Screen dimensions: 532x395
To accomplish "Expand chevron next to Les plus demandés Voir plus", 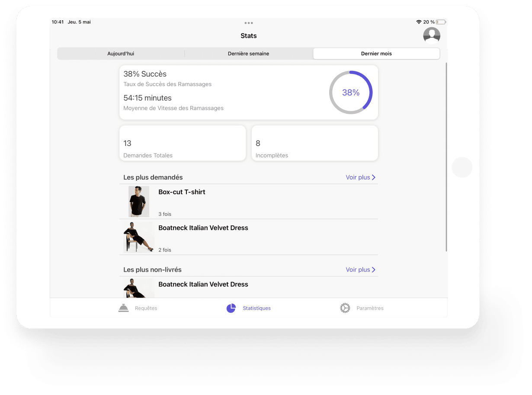I will coord(374,177).
